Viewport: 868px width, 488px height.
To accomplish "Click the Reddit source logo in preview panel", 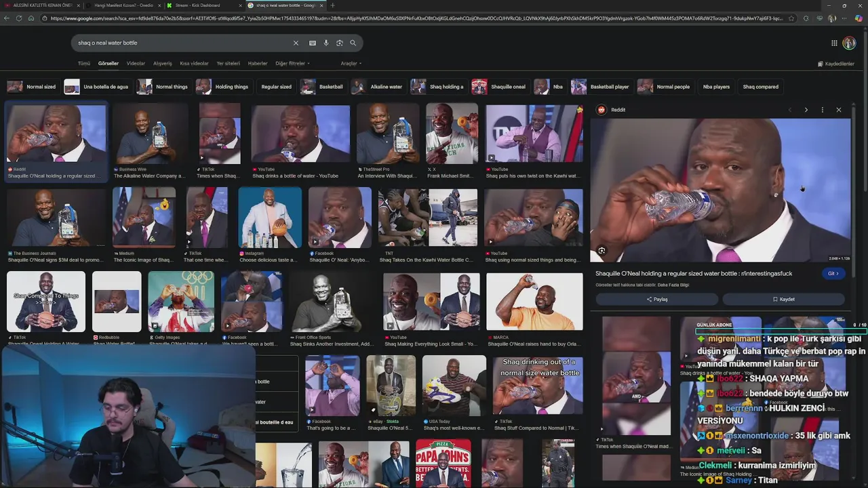I will click(x=601, y=110).
